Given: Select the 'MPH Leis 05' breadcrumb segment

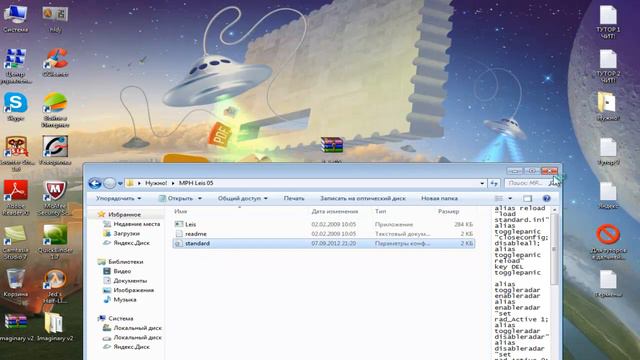Looking at the screenshot, I should click(196, 183).
